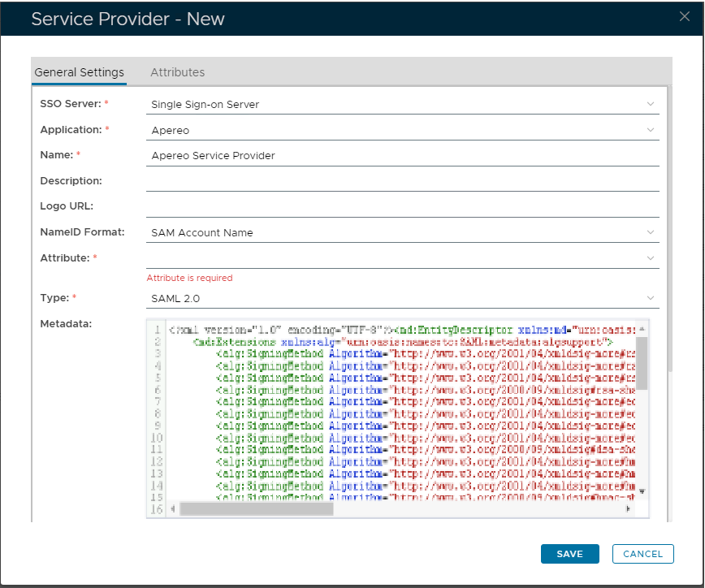Focus the Name field with Apereo Service Provider

[x=402, y=155]
